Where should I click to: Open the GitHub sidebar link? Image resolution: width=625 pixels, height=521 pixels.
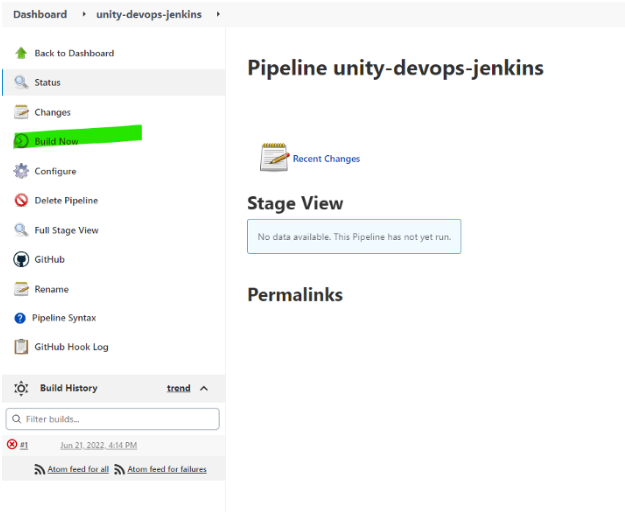coord(49,260)
